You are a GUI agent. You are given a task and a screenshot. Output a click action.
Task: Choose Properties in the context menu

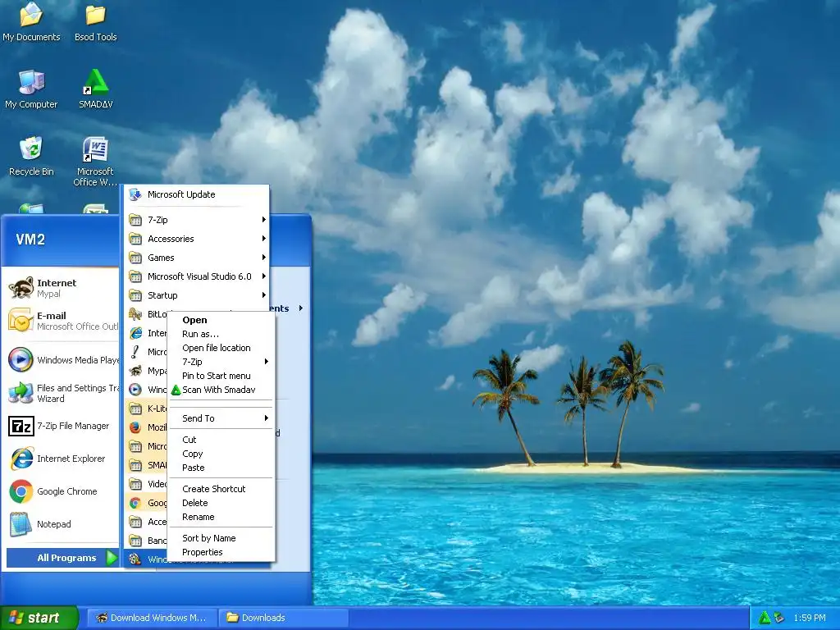pos(221,552)
